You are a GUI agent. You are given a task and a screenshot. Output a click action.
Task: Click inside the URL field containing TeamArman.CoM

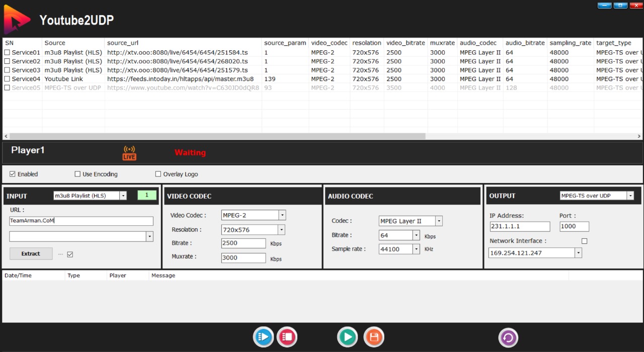80,221
